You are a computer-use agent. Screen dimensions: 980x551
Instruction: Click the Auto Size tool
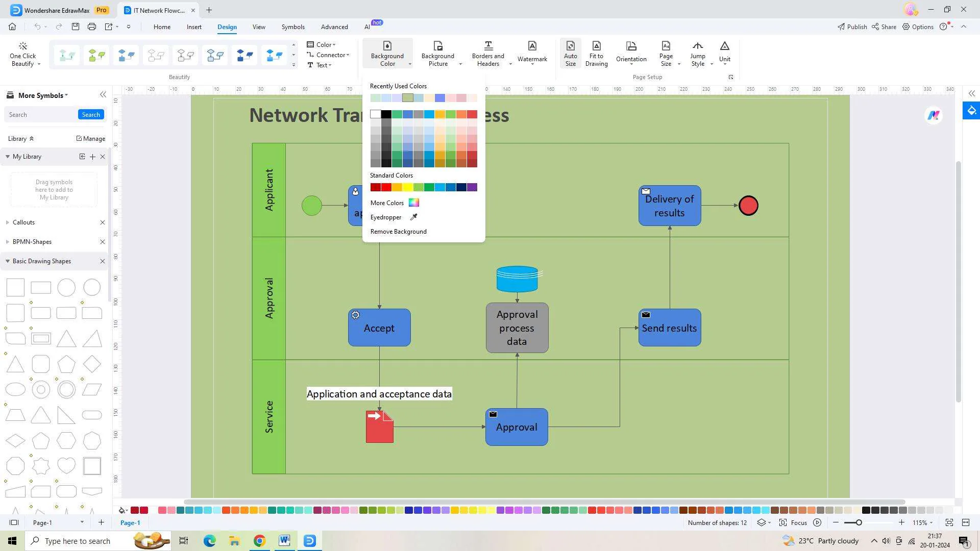[x=570, y=53]
